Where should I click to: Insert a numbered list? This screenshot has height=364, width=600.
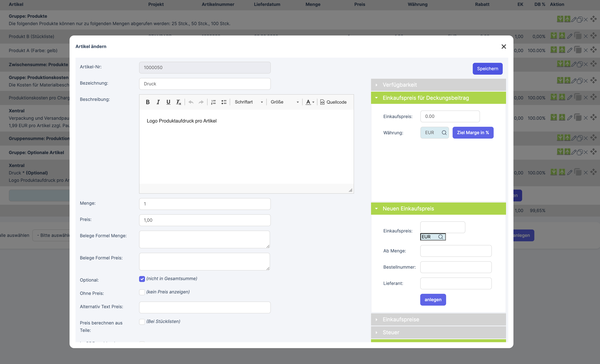[x=213, y=102]
